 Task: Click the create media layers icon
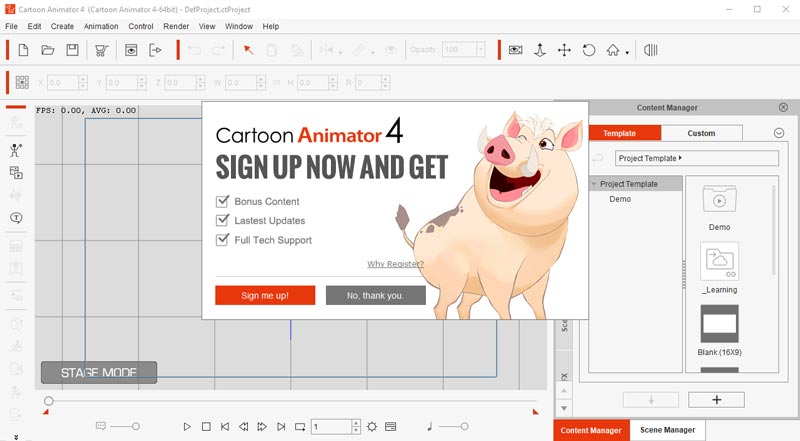coord(16,173)
